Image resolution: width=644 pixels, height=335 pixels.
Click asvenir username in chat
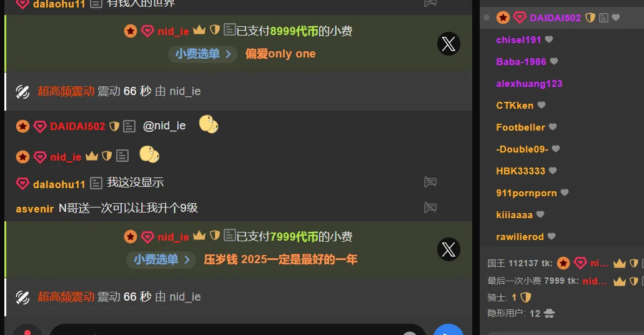pyautogui.click(x=34, y=209)
